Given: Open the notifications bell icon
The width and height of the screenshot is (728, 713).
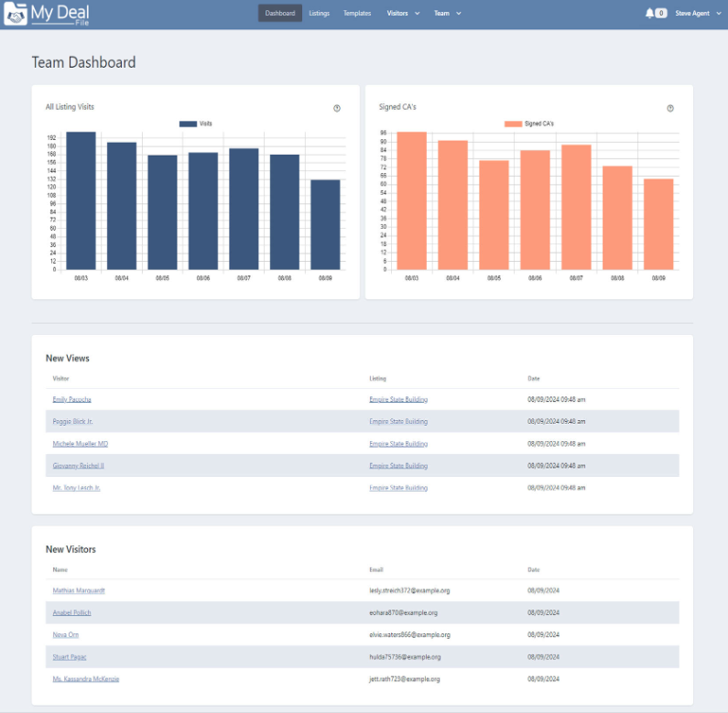Looking at the screenshot, I should pos(649,14).
